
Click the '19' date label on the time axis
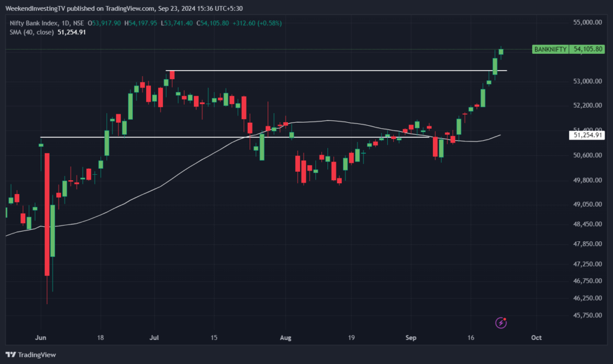tap(351, 338)
